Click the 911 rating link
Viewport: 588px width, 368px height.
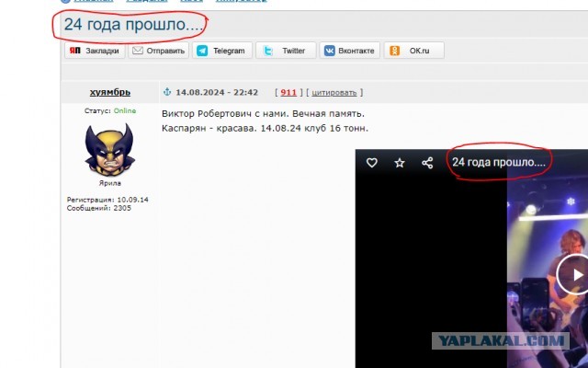(288, 92)
